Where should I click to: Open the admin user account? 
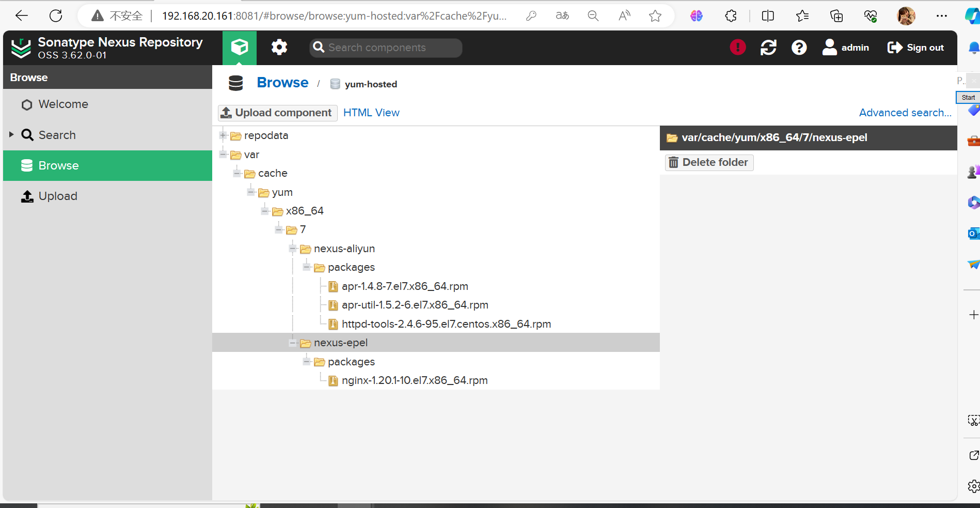point(846,48)
